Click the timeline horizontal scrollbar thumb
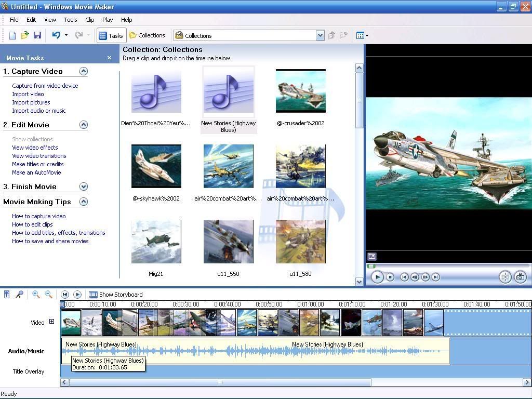This screenshot has width=532, height=399. point(220,382)
